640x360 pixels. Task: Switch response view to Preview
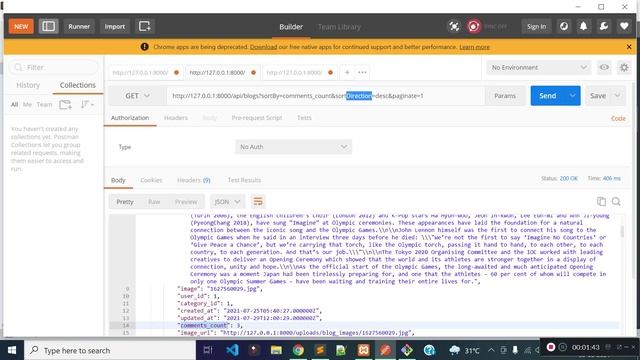point(186,202)
